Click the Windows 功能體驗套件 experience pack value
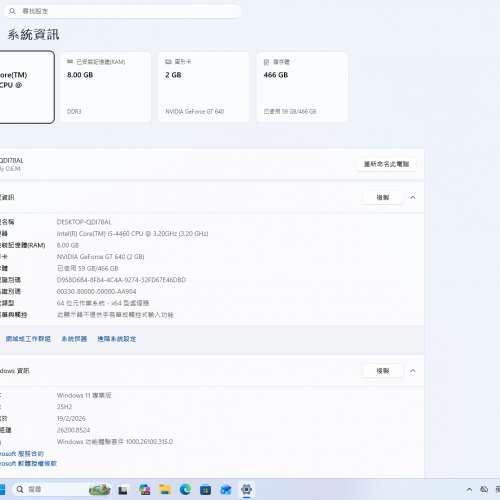The image size is (500, 500). (115, 442)
